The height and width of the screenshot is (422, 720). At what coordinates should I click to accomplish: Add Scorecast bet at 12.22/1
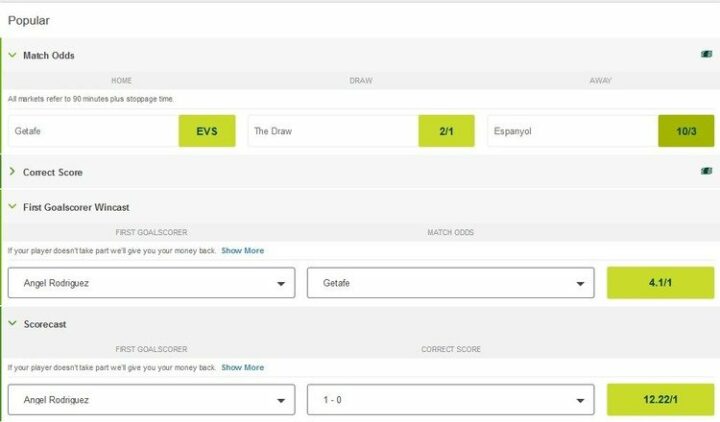[660, 400]
